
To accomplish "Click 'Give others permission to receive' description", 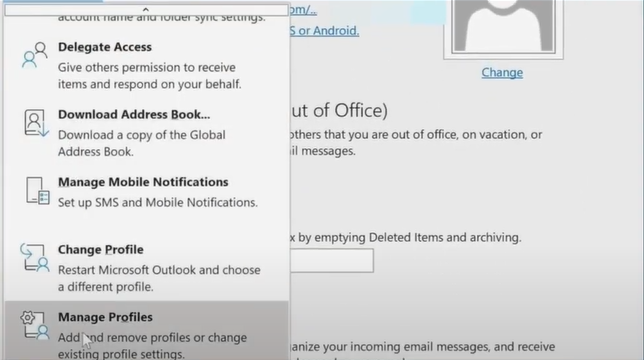I will pos(147,67).
